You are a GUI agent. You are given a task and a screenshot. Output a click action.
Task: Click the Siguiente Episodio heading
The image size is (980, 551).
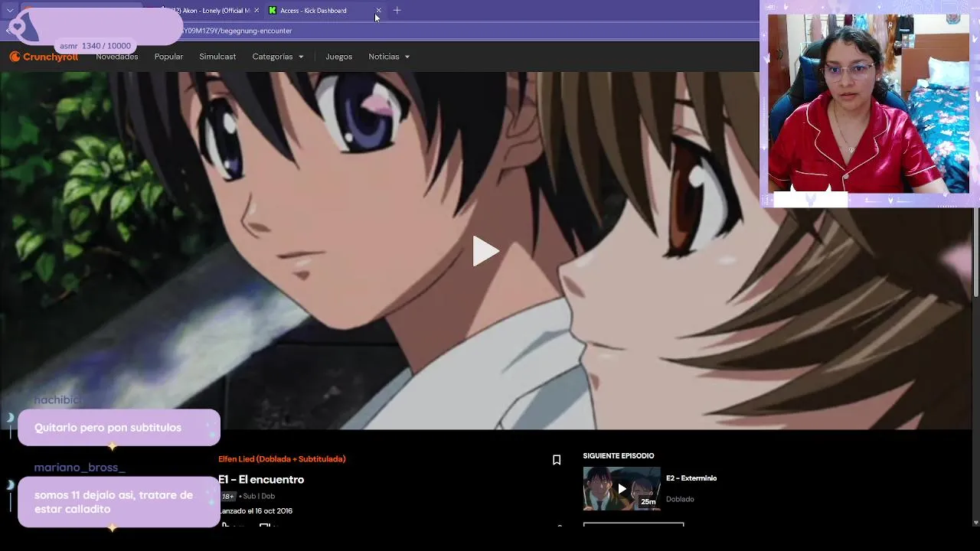pos(619,456)
